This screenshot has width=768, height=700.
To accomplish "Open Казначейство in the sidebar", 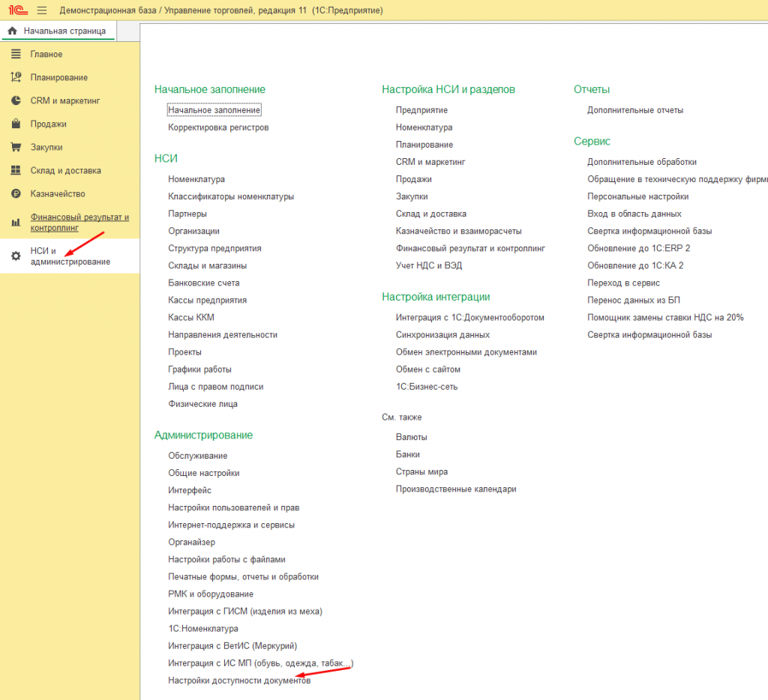I will [58, 194].
